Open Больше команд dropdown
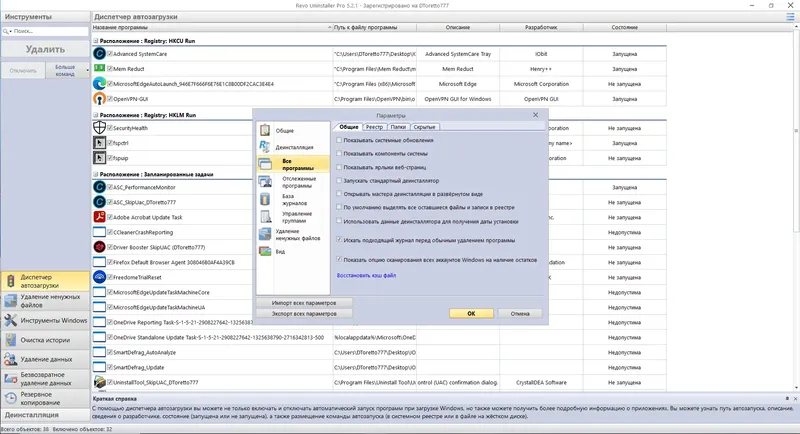This screenshot has height=434, width=800. click(x=67, y=70)
